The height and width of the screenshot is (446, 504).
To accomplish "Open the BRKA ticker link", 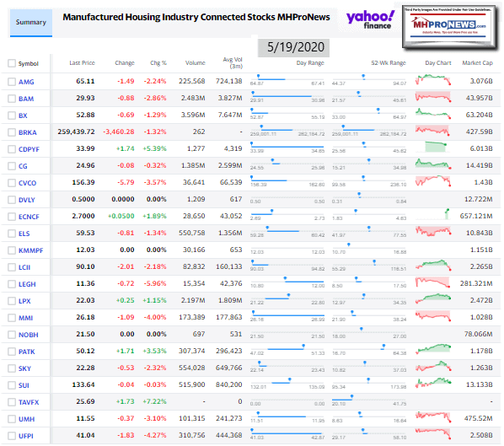I will tap(28, 132).
